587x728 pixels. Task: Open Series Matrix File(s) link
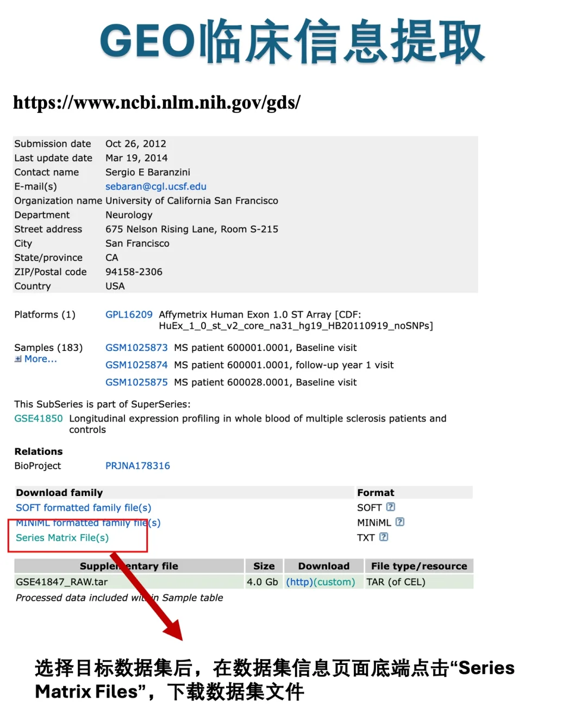[x=62, y=537]
